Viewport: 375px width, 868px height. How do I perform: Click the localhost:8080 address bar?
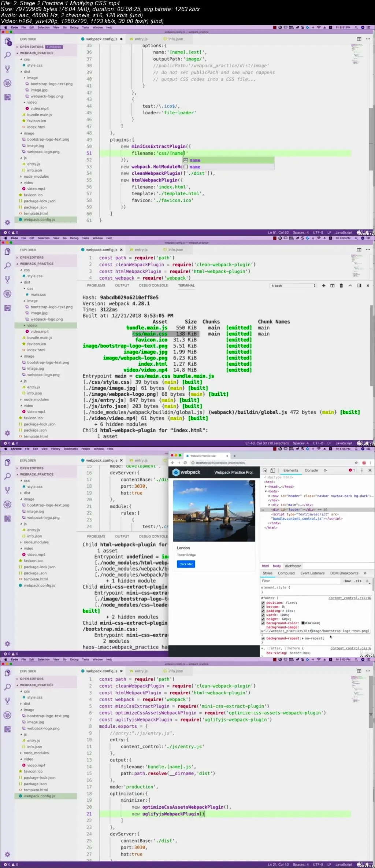(x=271, y=463)
